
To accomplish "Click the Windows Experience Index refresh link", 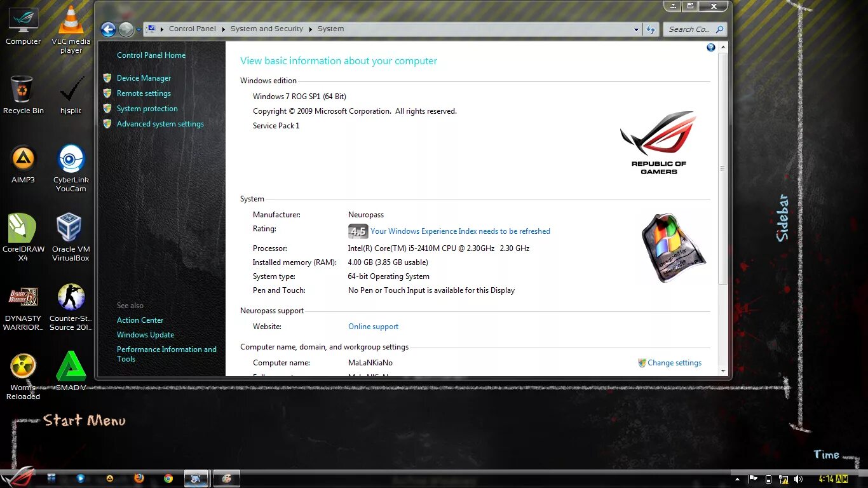I will point(460,231).
